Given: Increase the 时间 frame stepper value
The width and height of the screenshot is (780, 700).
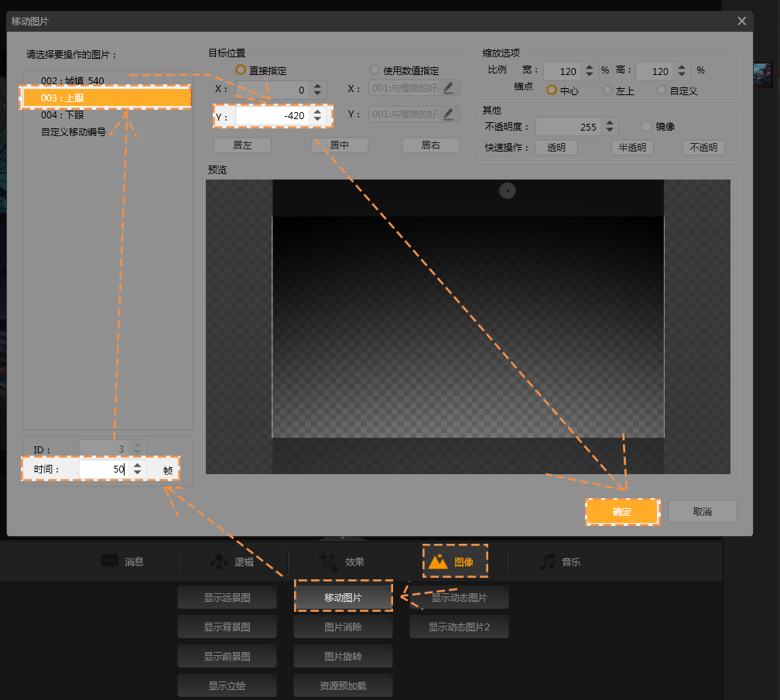Looking at the screenshot, I should pos(137,465).
